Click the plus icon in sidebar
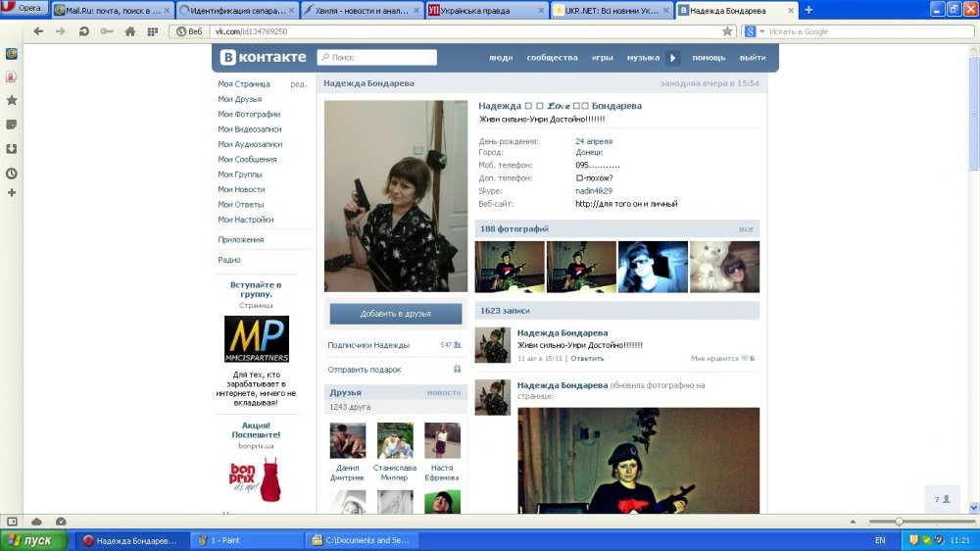Viewport: 980px width, 551px height. [x=11, y=192]
